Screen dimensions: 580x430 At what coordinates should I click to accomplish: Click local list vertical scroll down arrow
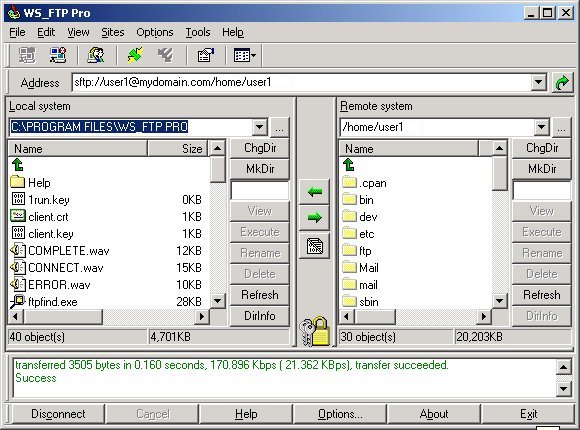pyautogui.click(x=218, y=301)
